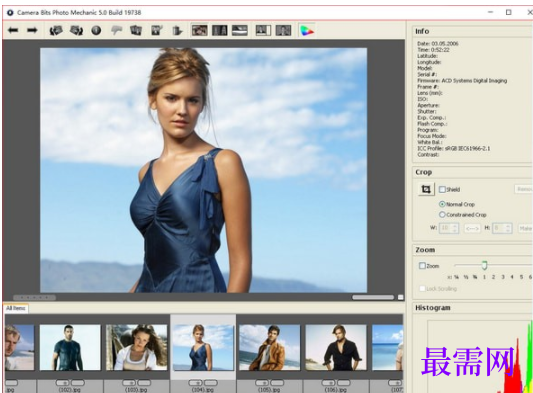
Task: Enable the Zoom checkbox
Action: tap(422, 266)
